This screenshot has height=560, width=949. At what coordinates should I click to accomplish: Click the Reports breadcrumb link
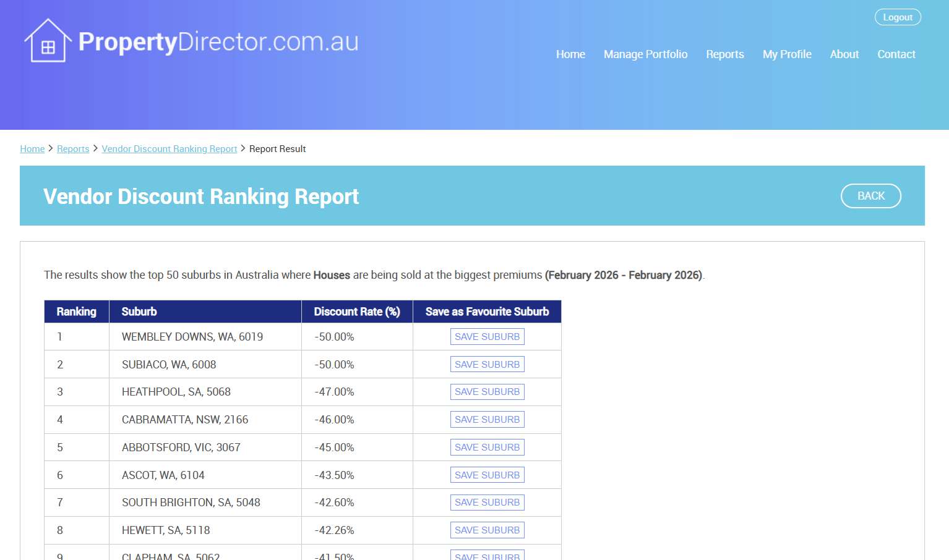(73, 149)
